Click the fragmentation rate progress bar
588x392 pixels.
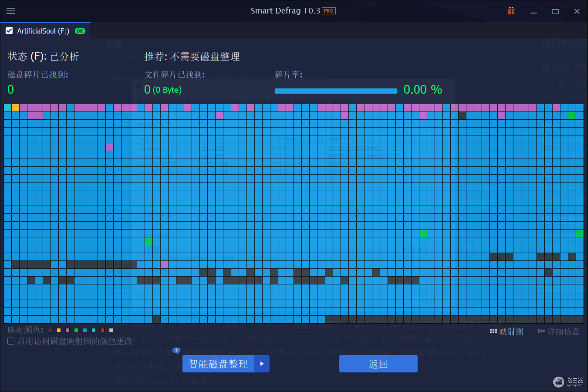click(x=336, y=91)
